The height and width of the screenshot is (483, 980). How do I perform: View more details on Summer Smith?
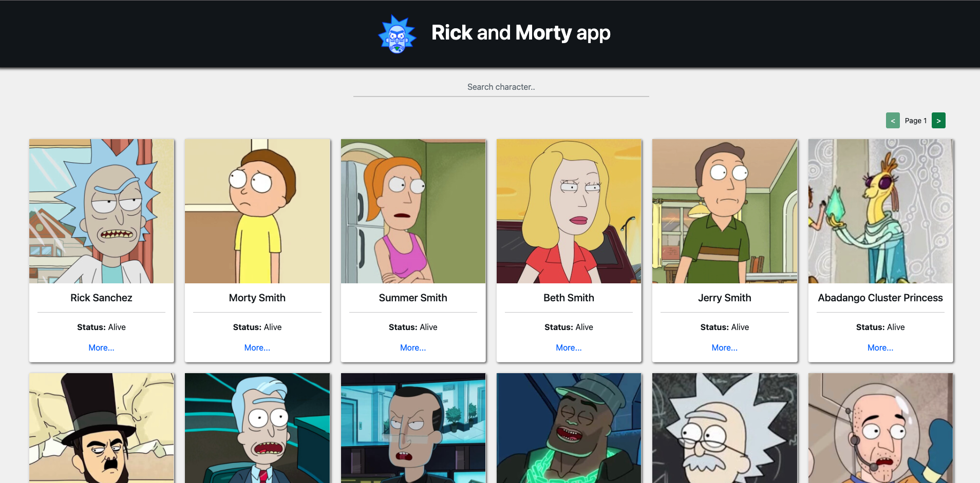point(412,347)
